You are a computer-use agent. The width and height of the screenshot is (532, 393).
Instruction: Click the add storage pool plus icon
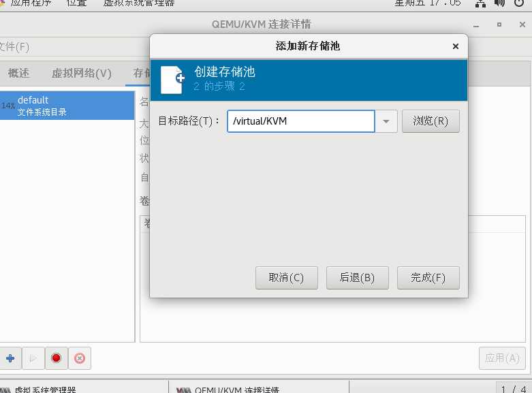10,358
